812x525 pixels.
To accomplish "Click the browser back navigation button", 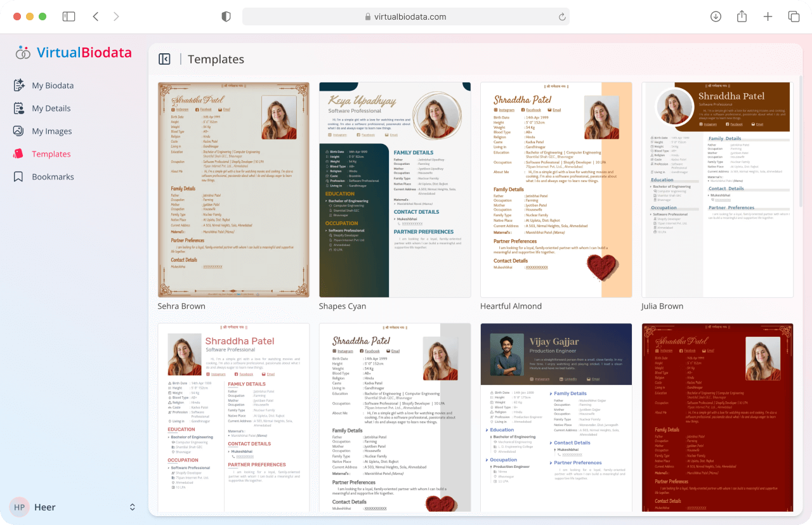I will tap(95, 16).
